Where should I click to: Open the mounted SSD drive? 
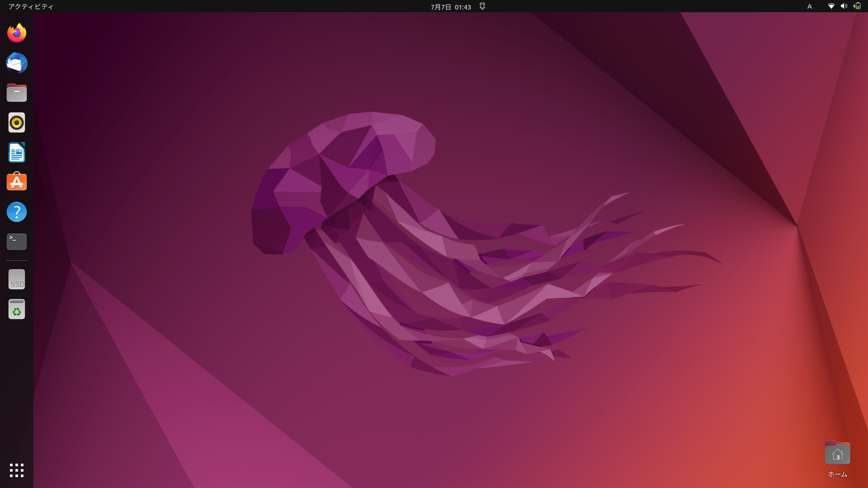16,279
